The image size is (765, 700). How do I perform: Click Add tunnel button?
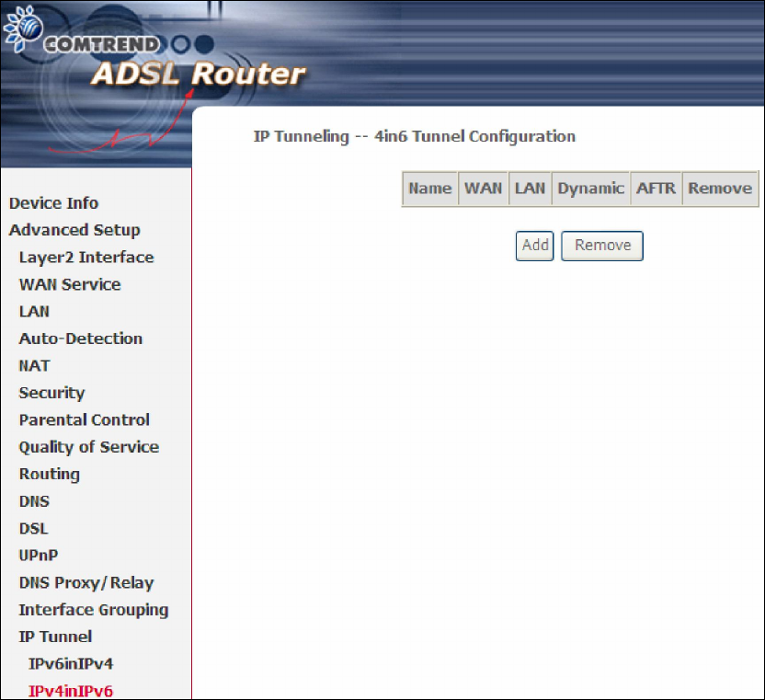click(x=535, y=246)
